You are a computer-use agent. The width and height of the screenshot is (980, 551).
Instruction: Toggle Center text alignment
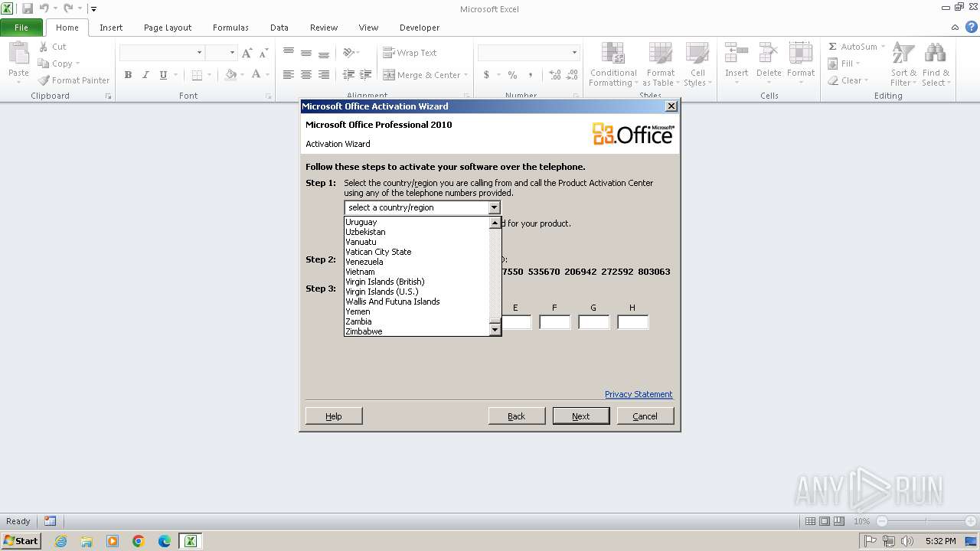pyautogui.click(x=306, y=75)
